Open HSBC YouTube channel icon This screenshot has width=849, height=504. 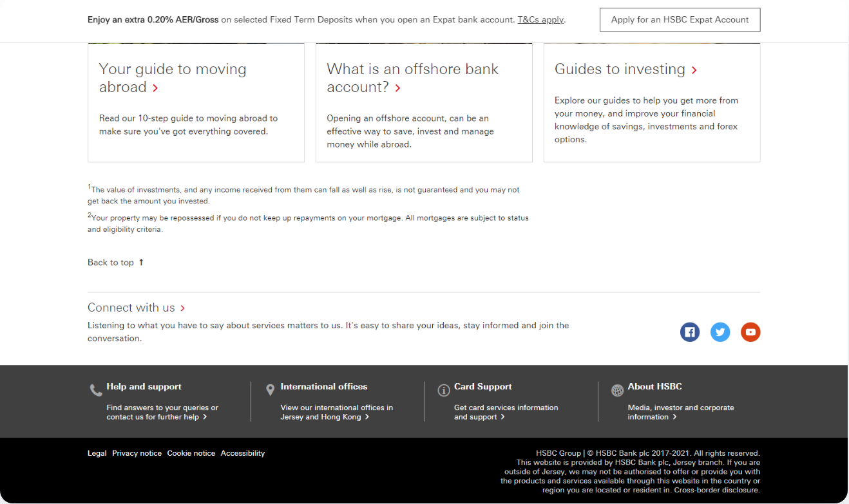pos(750,332)
